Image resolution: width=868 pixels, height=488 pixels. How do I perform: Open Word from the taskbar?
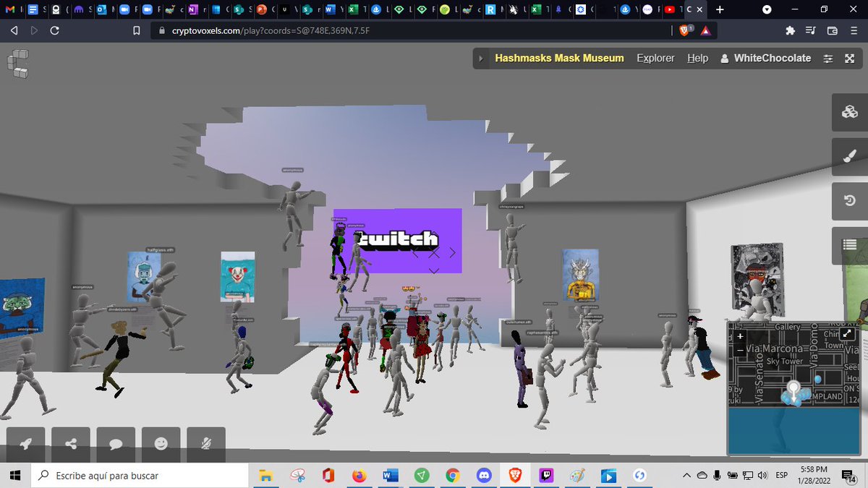(390, 475)
